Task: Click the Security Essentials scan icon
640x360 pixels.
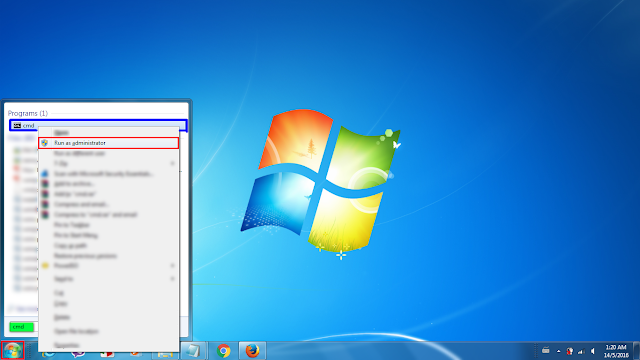Action: [x=45, y=174]
